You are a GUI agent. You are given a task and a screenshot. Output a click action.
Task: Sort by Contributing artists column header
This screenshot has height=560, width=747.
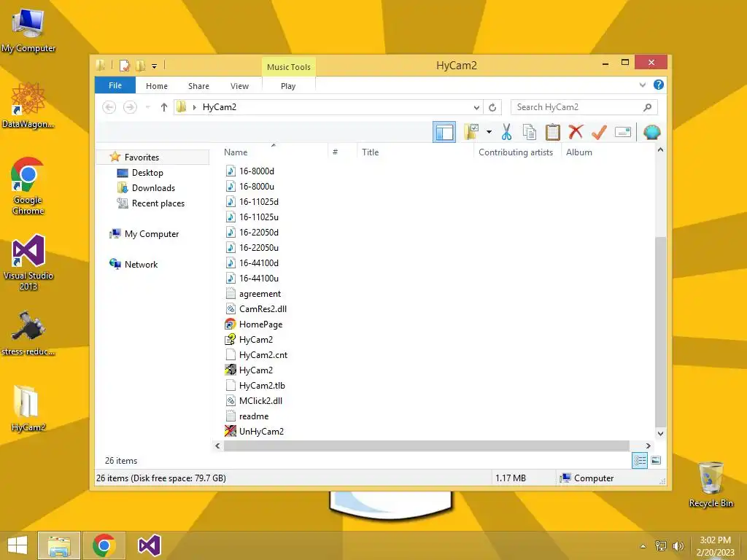point(516,152)
